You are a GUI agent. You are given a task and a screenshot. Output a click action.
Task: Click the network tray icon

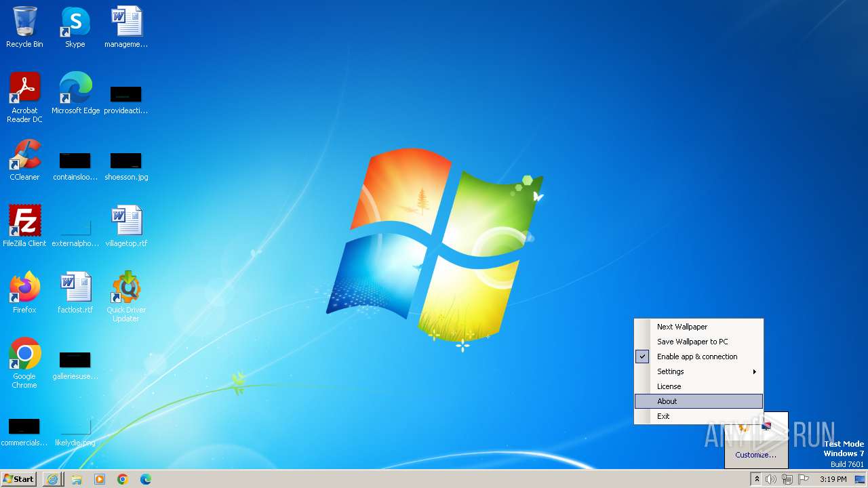pyautogui.click(x=787, y=479)
